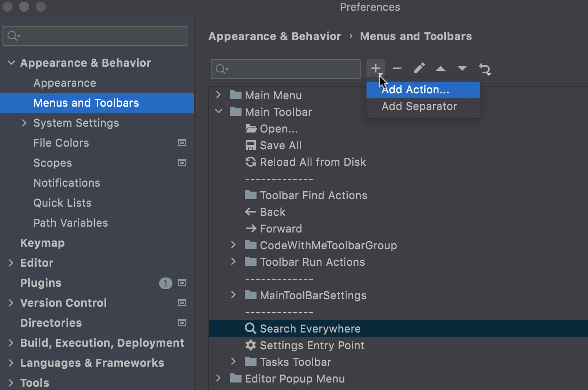Viewport: 588px width, 390px height.
Task: Click the File Colors project-level icon
Action: coord(182,143)
